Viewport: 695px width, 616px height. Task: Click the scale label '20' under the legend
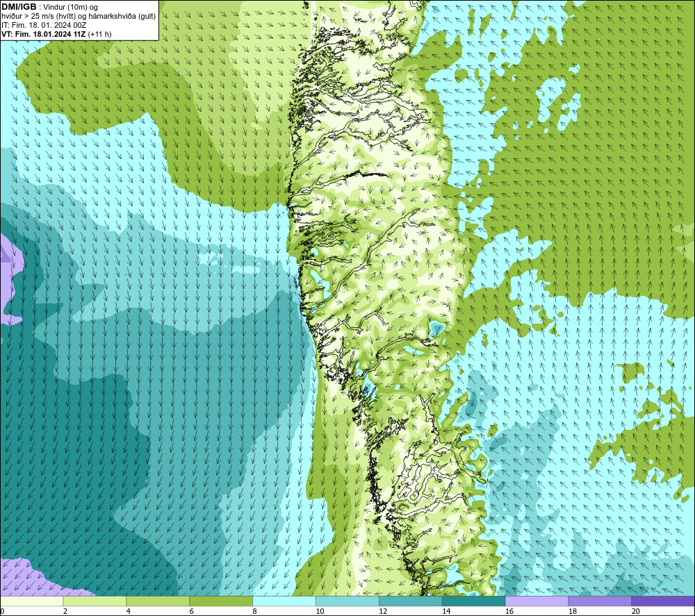click(x=636, y=611)
